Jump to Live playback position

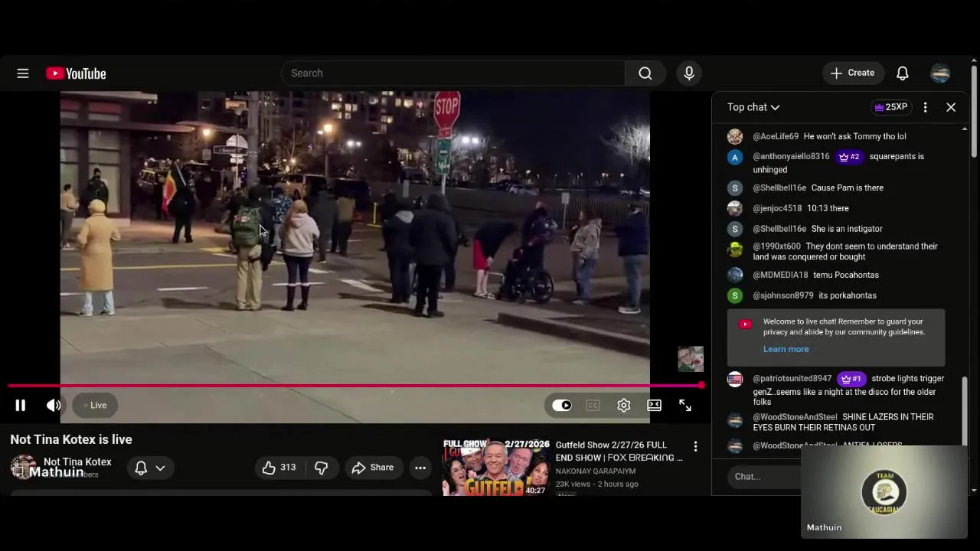(95, 406)
